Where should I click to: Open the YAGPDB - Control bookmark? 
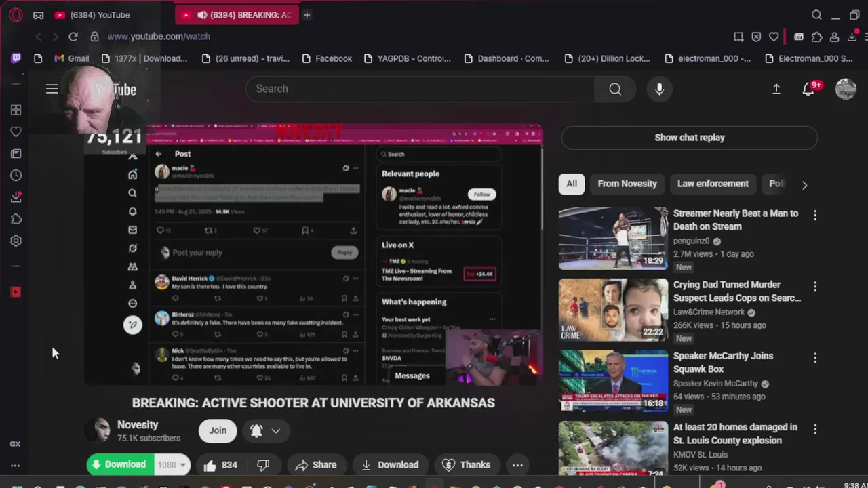tap(407, 58)
